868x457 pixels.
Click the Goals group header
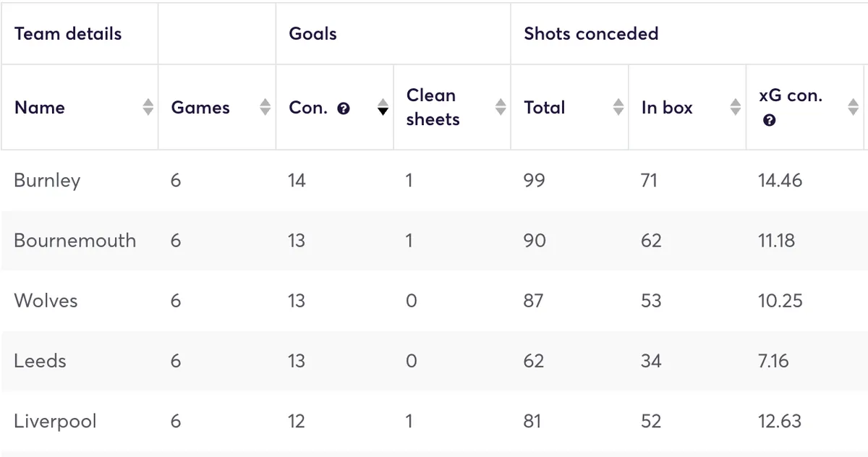pos(312,33)
